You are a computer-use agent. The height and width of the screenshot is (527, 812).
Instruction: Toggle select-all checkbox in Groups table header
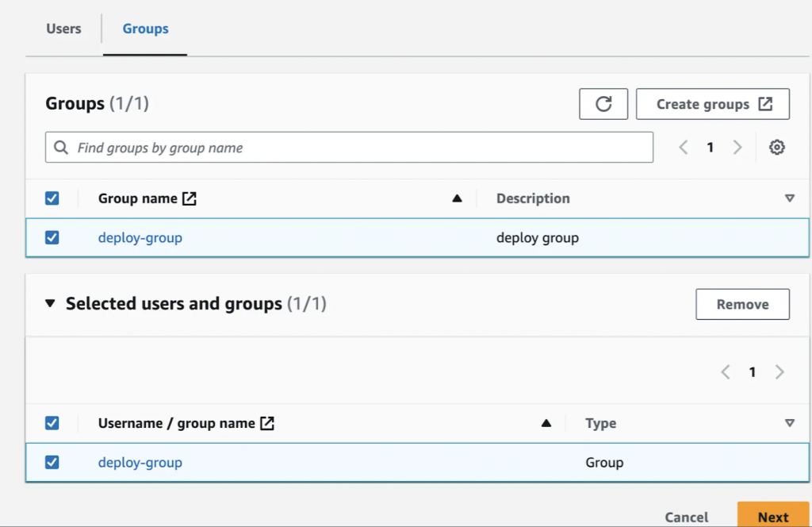(52, 198)
